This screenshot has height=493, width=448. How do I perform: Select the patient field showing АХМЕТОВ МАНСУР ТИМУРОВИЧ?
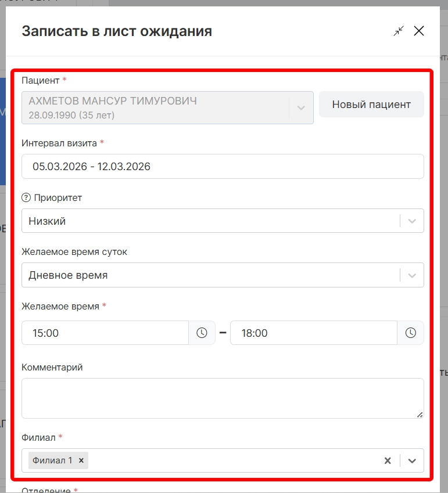(156, 107)
